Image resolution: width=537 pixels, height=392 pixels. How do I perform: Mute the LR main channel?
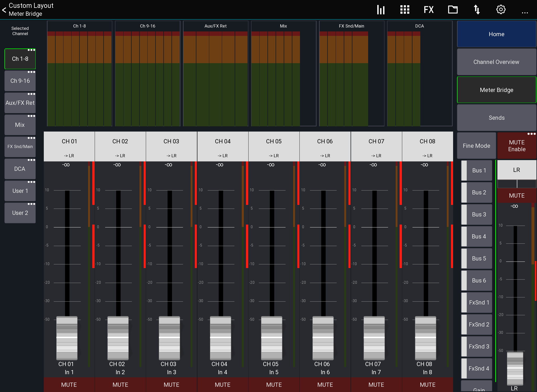point(517,195)
